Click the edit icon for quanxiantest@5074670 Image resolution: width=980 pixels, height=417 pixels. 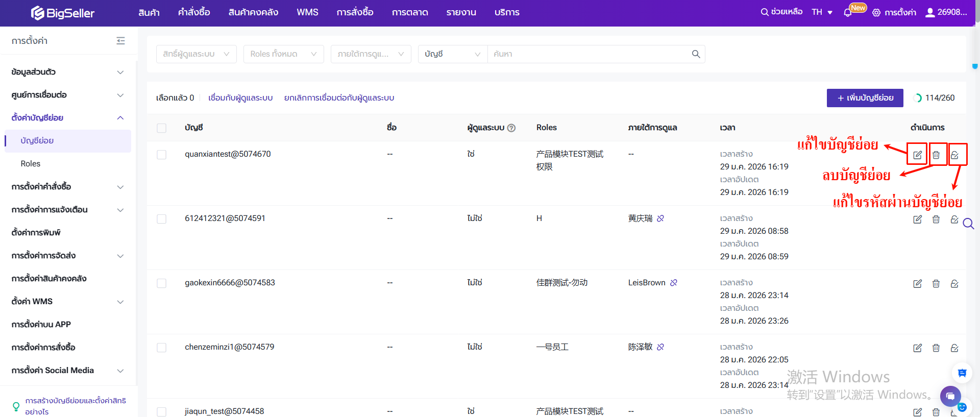click(917, 155)
